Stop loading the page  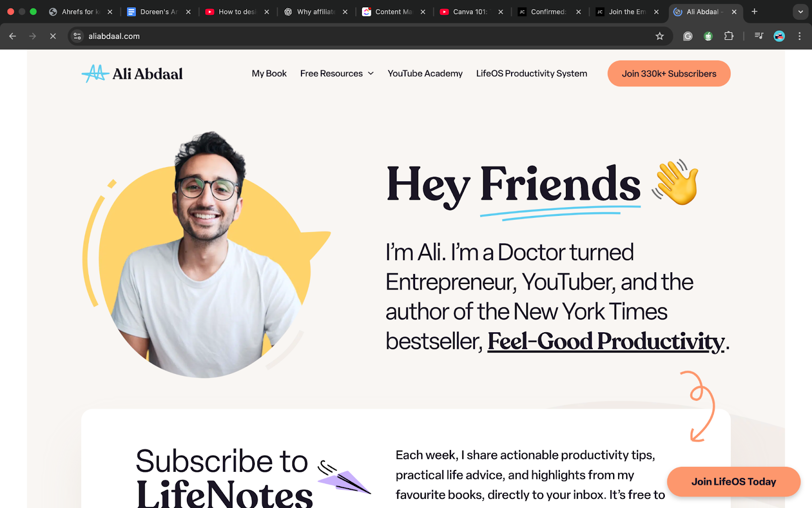click(x=53, y=36)
